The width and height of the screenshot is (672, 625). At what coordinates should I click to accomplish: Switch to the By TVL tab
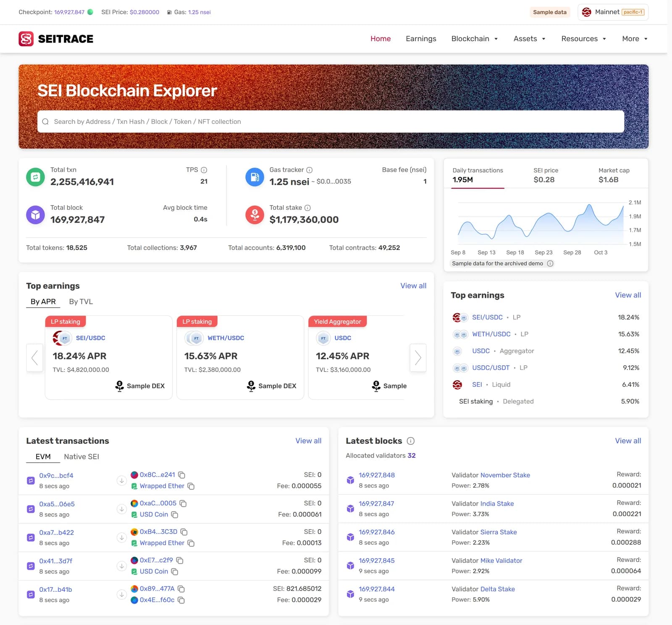tap(81, 302)
